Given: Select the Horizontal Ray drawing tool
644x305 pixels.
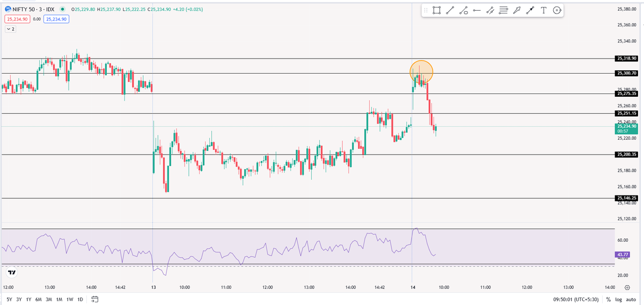Looking at the screenshot, I should [x=477, y=10].
